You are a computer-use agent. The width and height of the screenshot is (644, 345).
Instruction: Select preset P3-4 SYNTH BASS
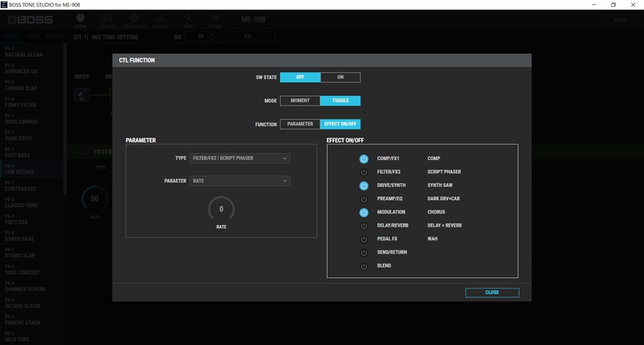click(31, 236)
